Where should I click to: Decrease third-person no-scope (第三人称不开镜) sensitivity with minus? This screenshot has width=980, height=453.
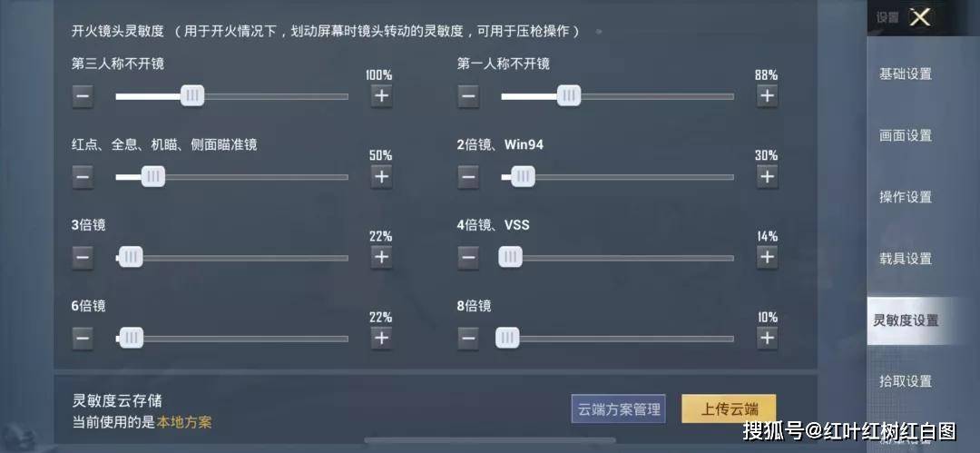[x=83, y=96]
